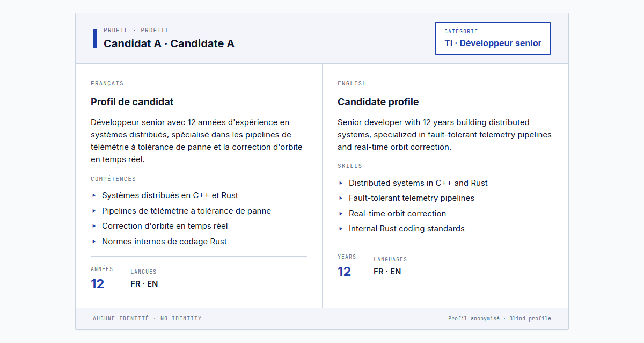Click the arrow bullet beside "Distributed systems in C++ and Rust"
Screen dimensions: 644x343
point(341,183)
